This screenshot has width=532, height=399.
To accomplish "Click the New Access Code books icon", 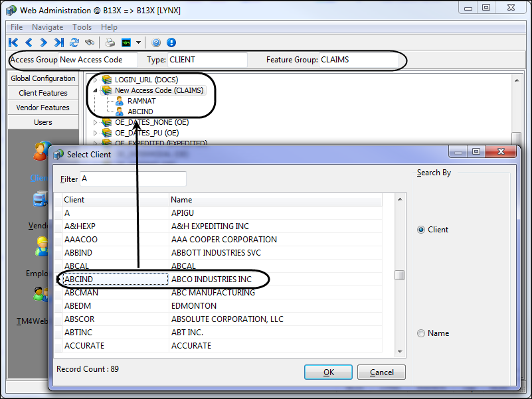I will pos(107,90).
